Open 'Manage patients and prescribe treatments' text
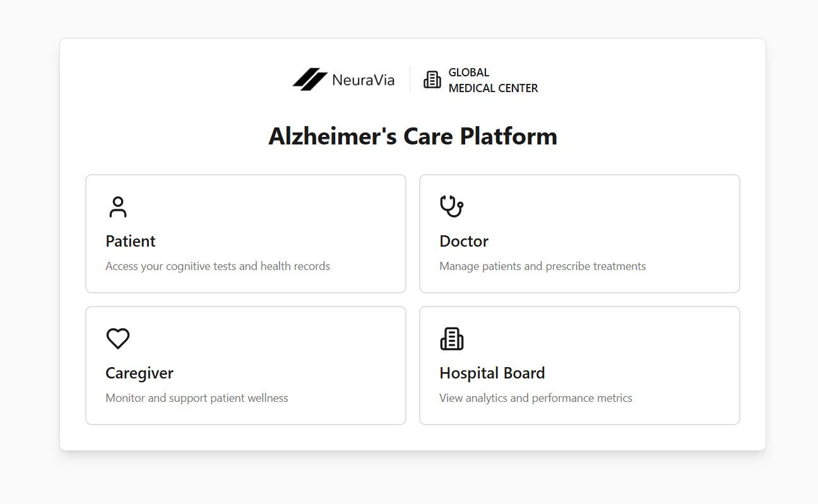The height and width of the screenshot is (504, 818). 543,266
